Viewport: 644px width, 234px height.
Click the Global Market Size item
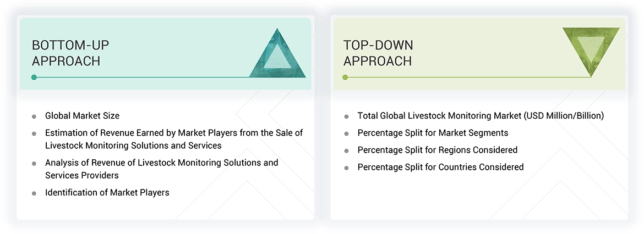[x=82, y=116]
